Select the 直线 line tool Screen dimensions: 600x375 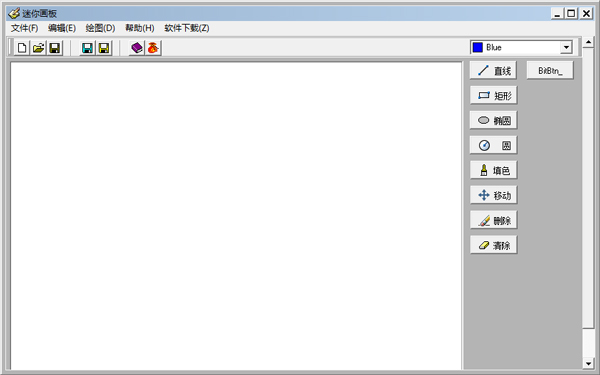[x=494, y=70]
